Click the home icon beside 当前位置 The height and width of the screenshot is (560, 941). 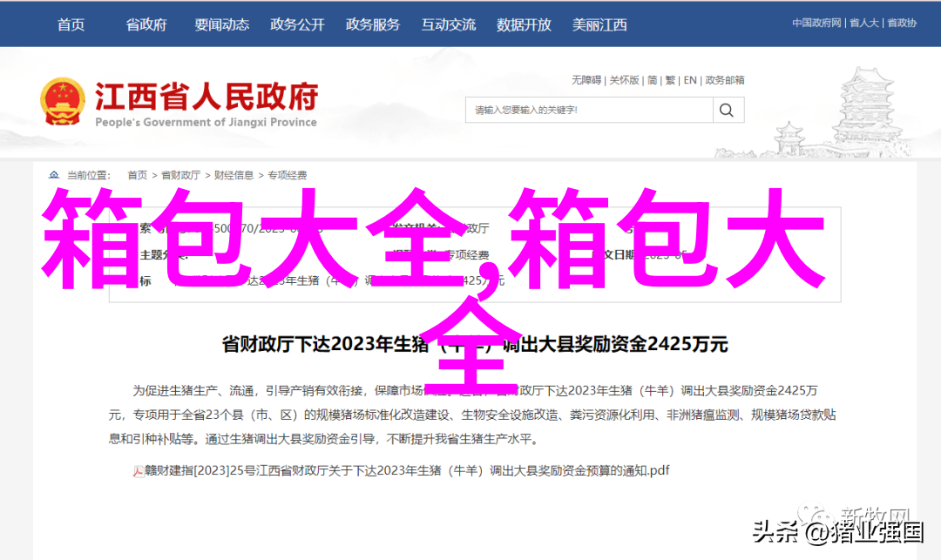54,175
